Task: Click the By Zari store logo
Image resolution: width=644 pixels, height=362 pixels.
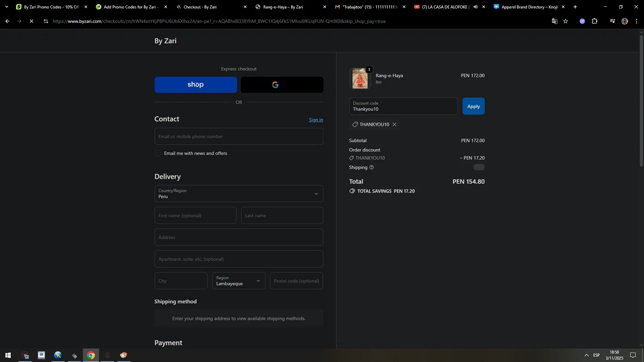Action: point(165,41)
